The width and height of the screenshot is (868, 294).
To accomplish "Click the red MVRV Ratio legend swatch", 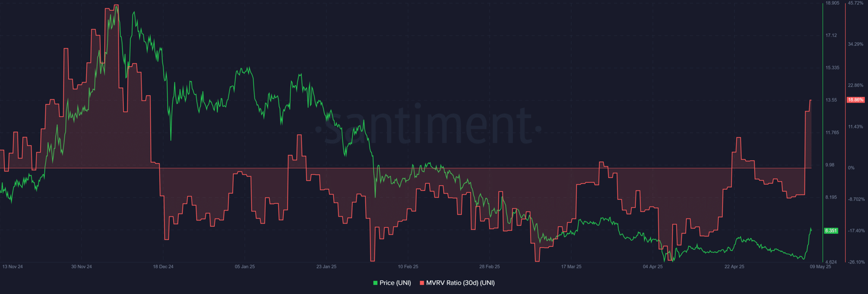I will 422,283.
